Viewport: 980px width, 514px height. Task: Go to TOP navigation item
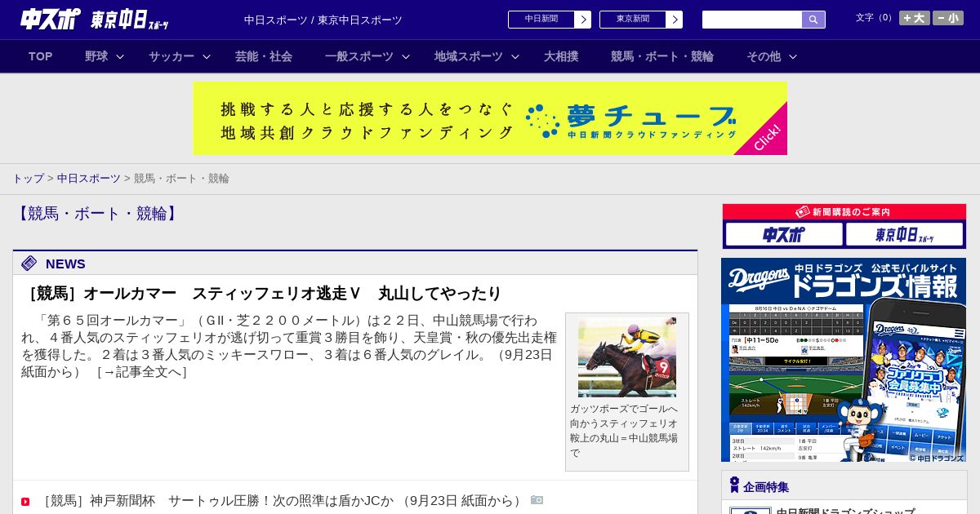41,56
